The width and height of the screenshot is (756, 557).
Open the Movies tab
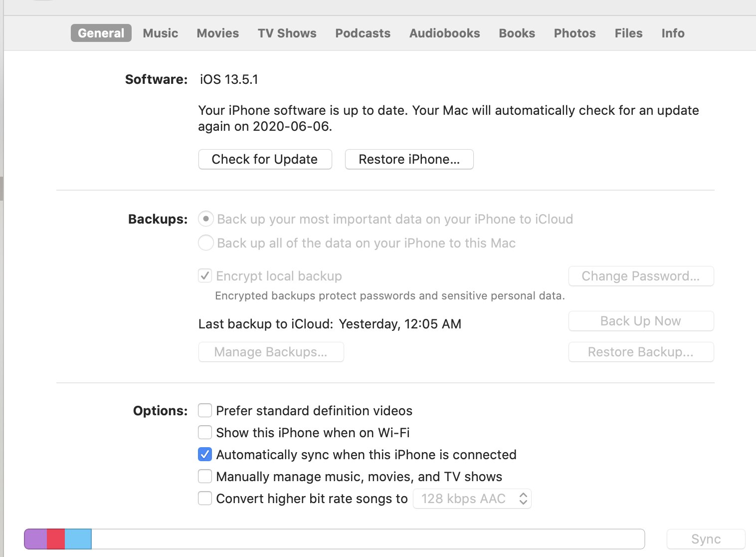click(217, 33)
